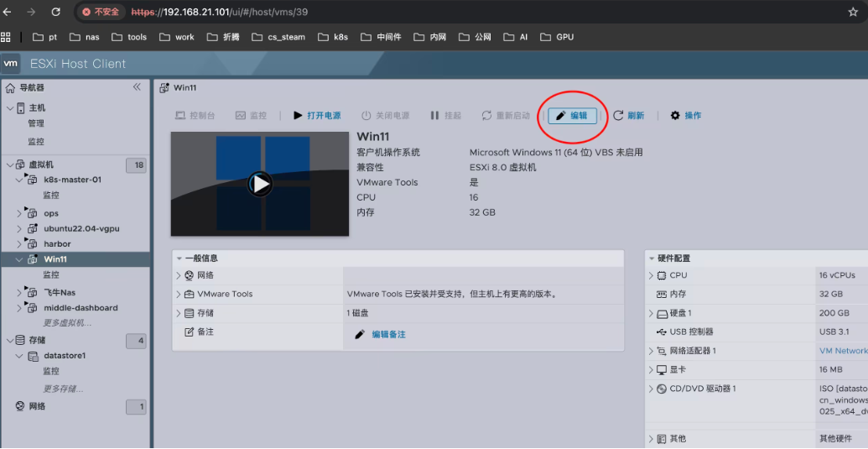Image resolution: width=868 pixels, height=449 pixels.
Task: Click the vm logo icon
Action: pyautogui.click(x=11, y=64)
